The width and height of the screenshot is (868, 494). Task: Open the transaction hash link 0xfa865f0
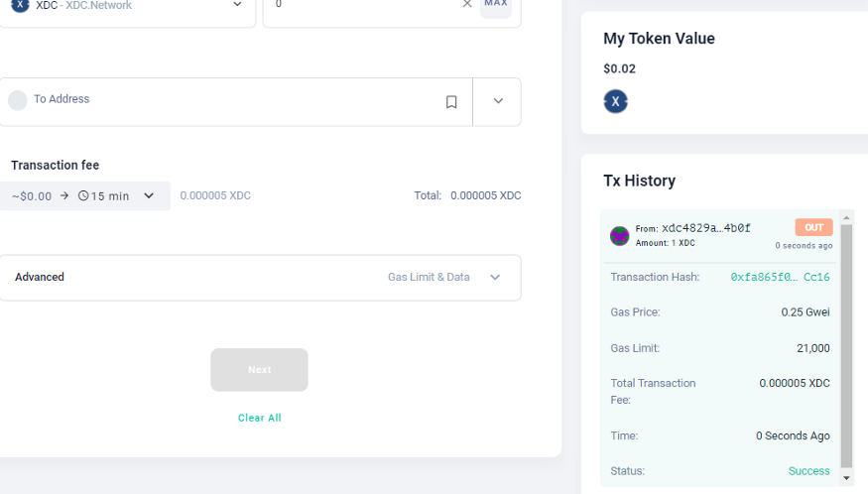[x=780, y=278]
